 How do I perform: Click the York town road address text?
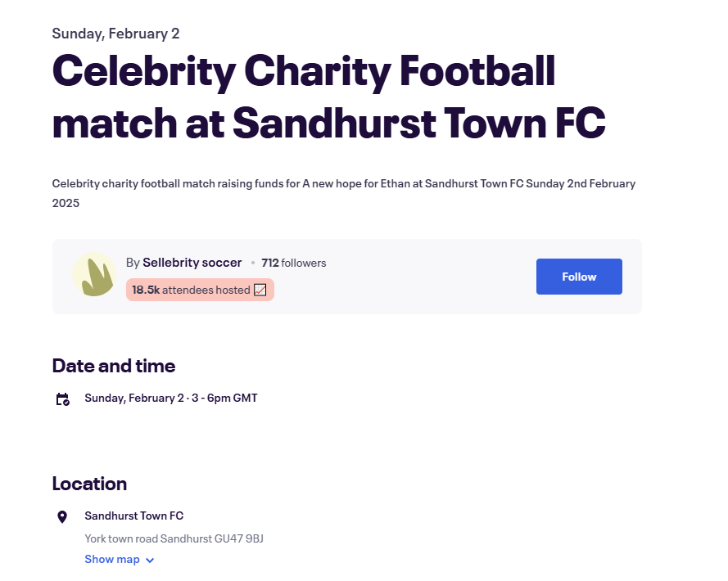174,538
